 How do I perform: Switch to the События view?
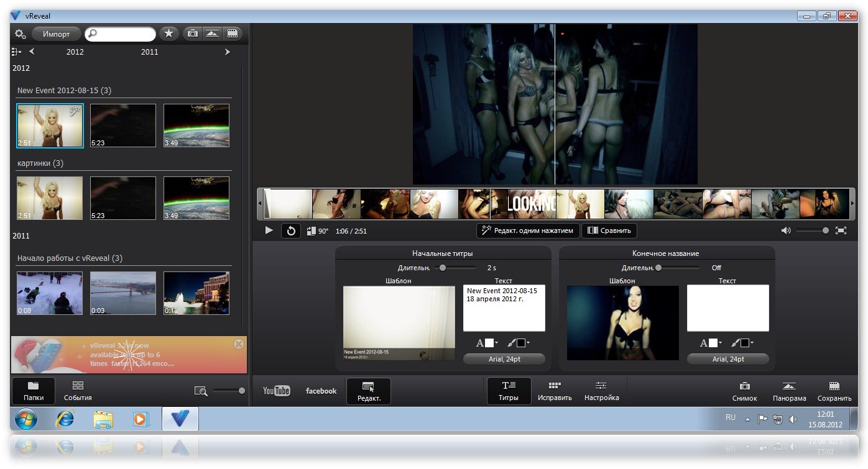(78, 391)
